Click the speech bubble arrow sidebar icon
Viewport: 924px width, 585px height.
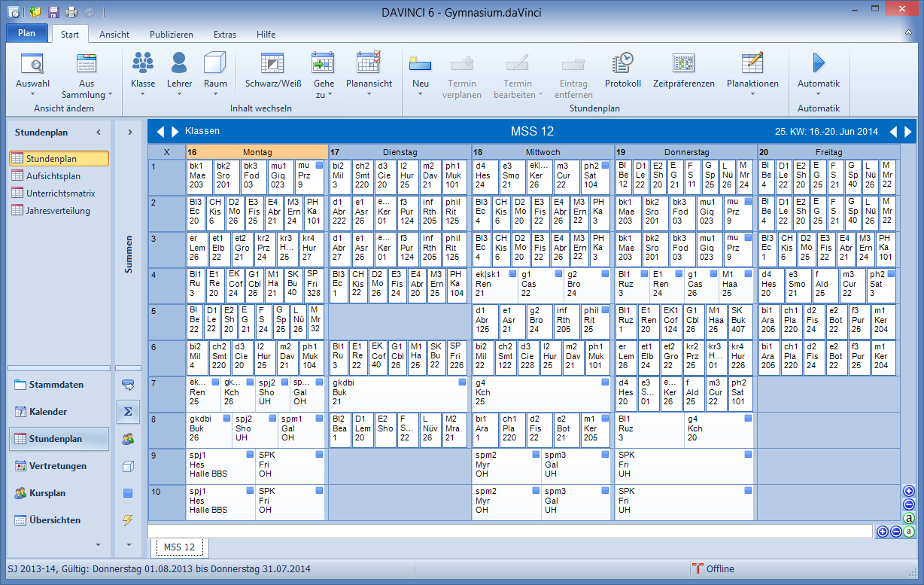(x=128, y=385)
